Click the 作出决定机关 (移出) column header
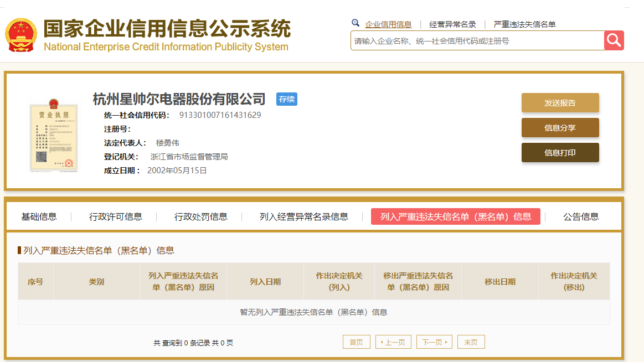644x362 pixels. coord(574,282)
